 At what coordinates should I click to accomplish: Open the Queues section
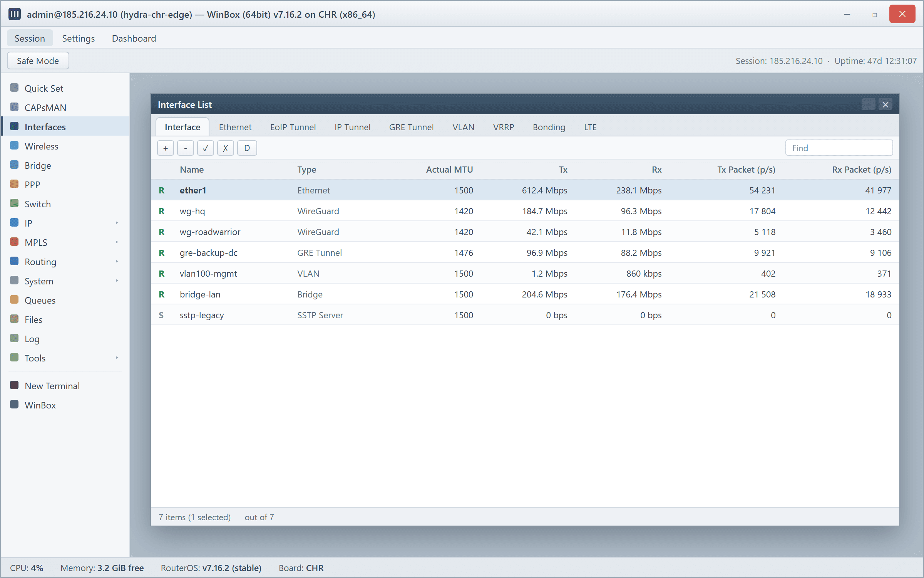point(65,300)
